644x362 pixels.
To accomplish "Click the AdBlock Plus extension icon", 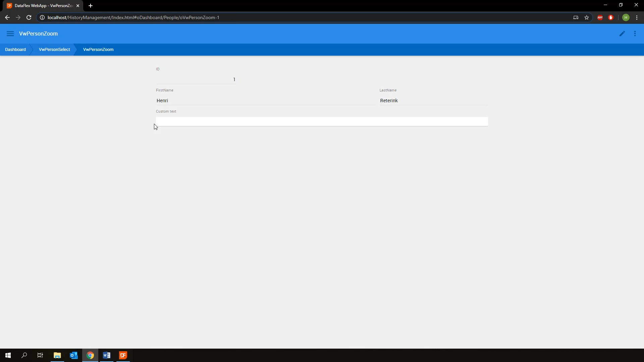I will [600, 17].
